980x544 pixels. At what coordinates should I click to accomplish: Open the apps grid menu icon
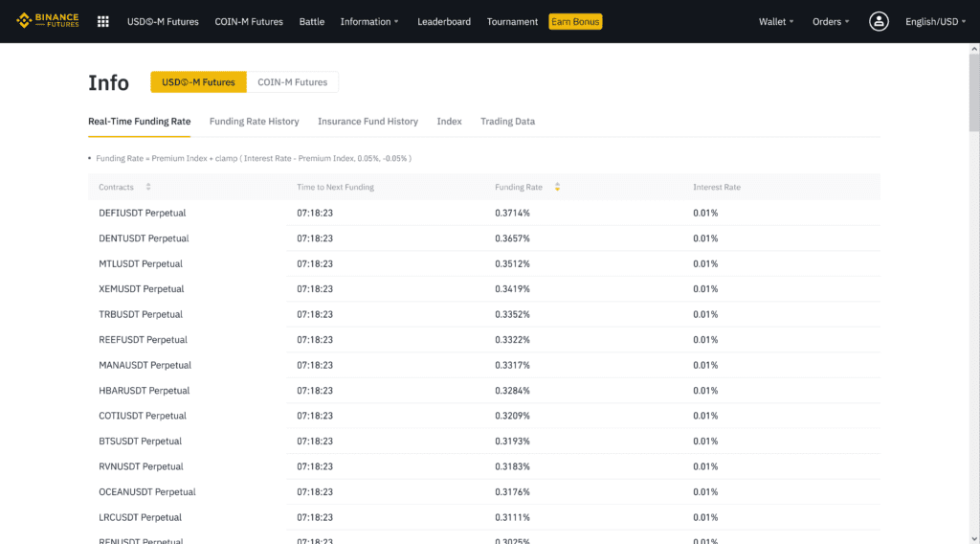tap(103, 22)
